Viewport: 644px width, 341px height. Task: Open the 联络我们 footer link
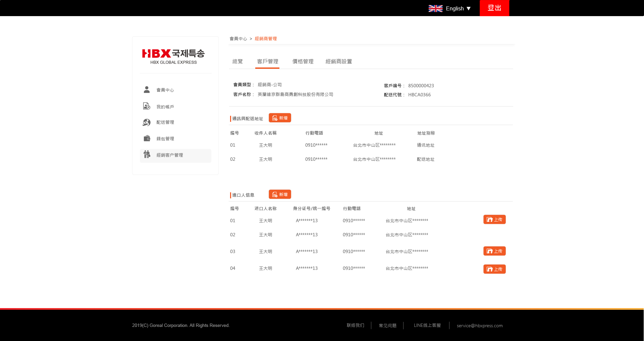point(355,325)
